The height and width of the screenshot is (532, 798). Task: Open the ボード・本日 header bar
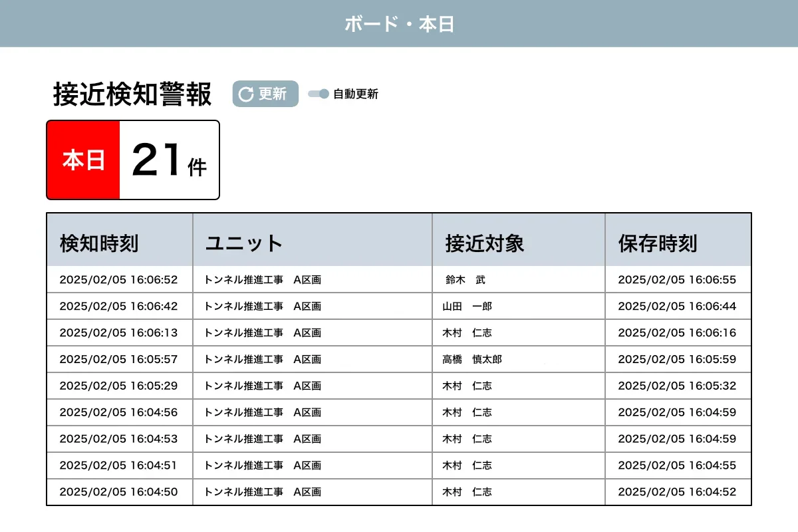coord(399,23)
